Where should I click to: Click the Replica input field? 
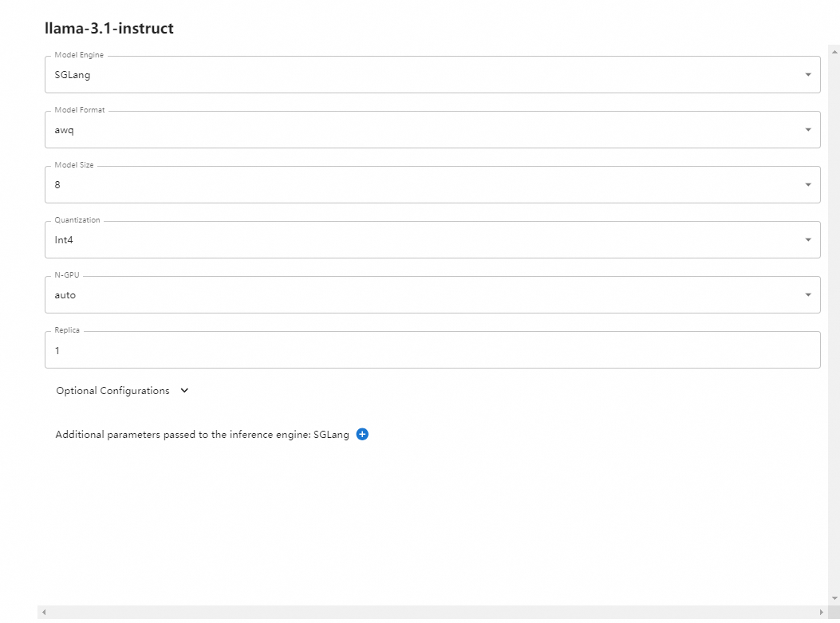(432, 350)
